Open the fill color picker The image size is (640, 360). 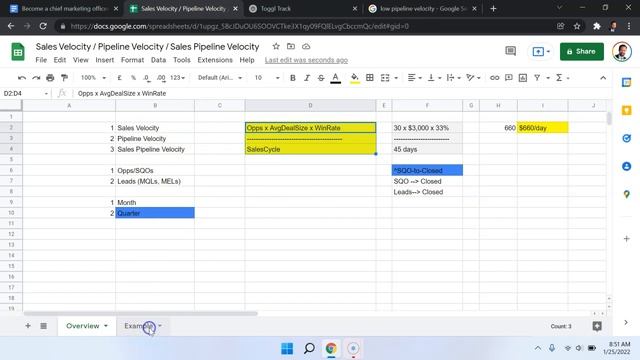point(355,78)
